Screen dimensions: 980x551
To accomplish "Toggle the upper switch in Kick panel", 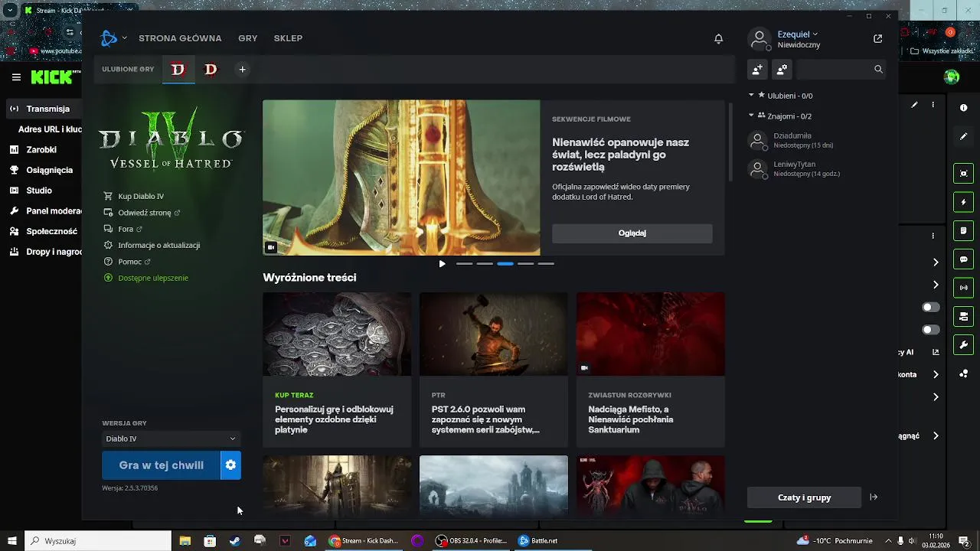I will tap(931, 308).
